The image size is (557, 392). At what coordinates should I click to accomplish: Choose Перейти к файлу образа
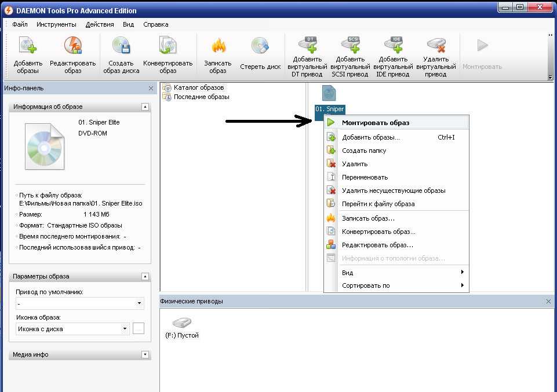click(x=396, y=204)
